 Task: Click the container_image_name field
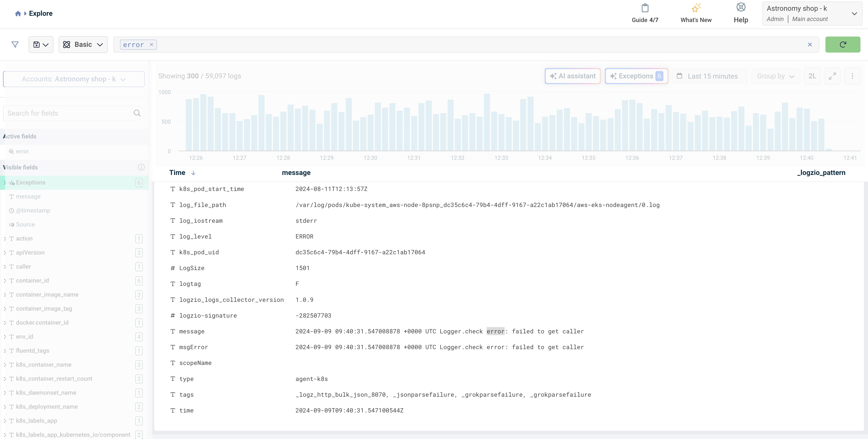[47, 295]
